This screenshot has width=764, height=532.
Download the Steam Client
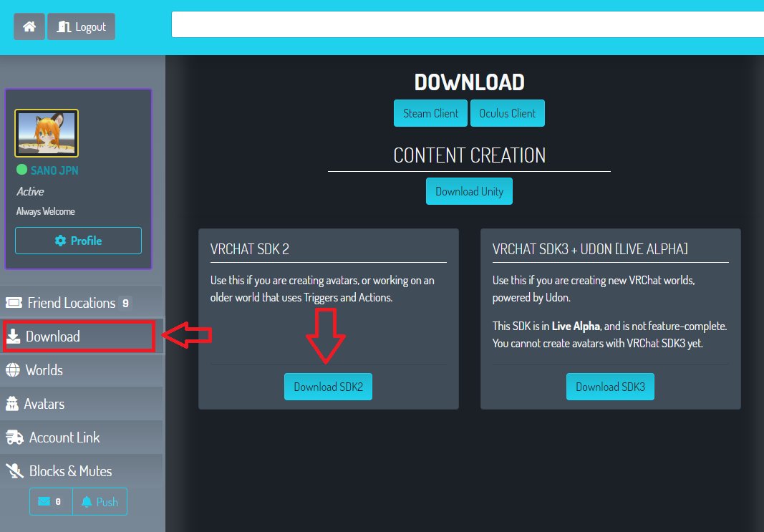(431, 113)
